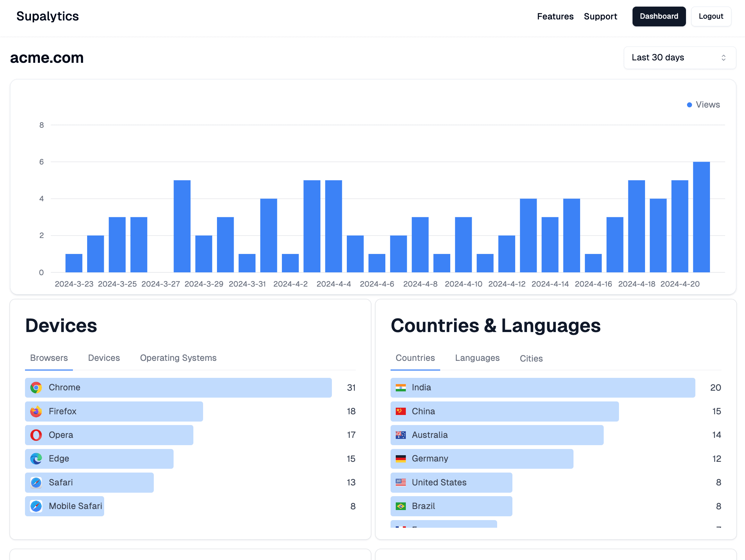
Task: Click the Mobile Safari icon
Action: (x=36, y=506)
